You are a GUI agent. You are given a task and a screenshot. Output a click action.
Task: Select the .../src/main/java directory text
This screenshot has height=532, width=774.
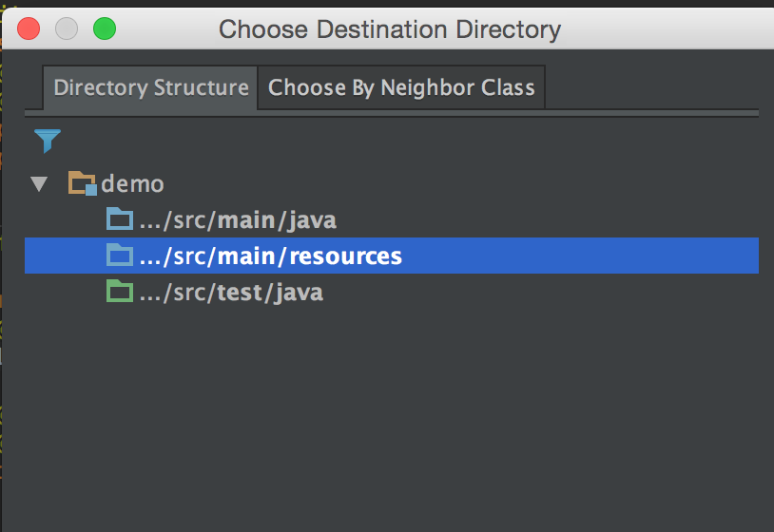(x=238, y=220)
